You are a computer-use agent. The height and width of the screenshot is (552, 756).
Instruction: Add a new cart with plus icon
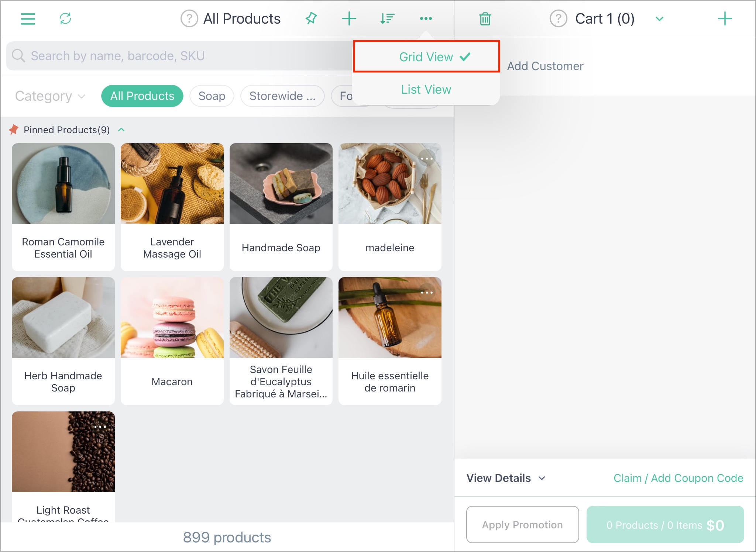[725, 18]
